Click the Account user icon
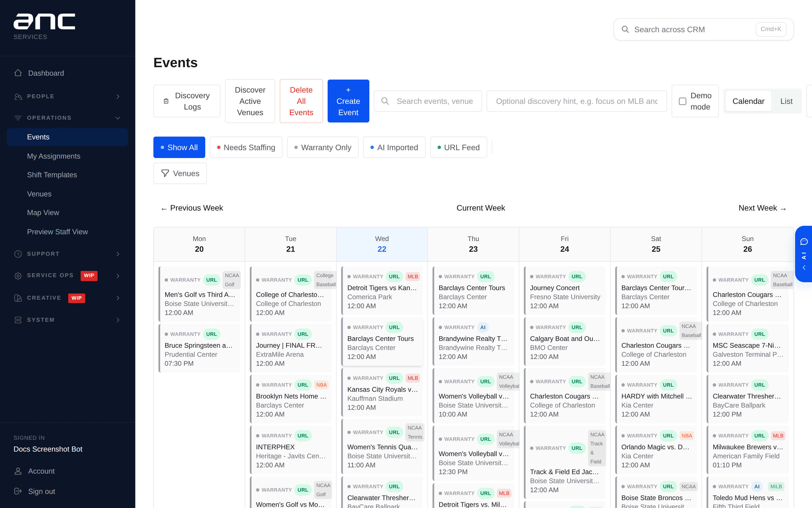The height and width of the screenshot is (508, 812). tap(18, 471)
